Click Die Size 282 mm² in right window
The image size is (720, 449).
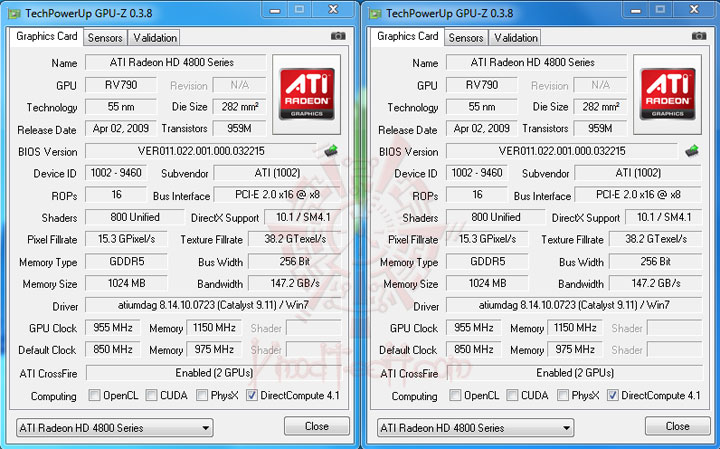coord(601,107)
